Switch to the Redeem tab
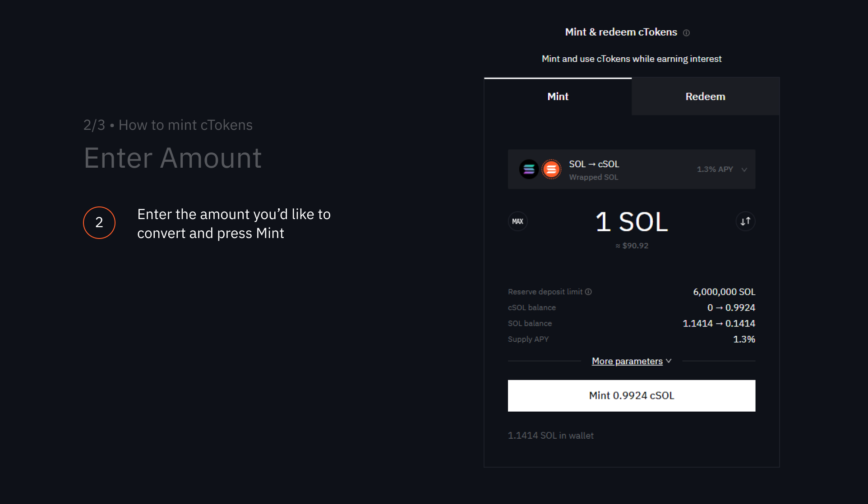This screenshot has width=868, height=504. 705,96
